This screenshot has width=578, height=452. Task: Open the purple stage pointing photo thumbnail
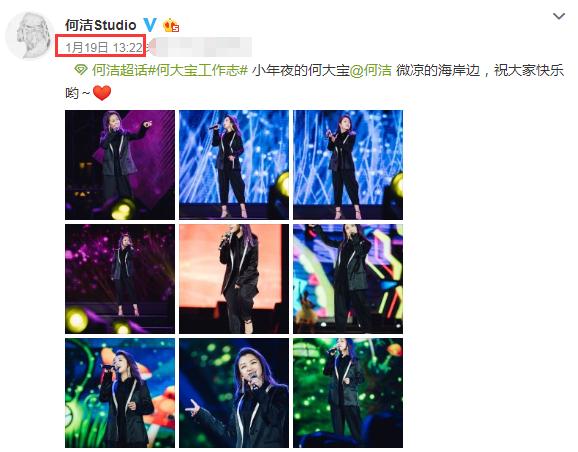(x=120, y=164)
